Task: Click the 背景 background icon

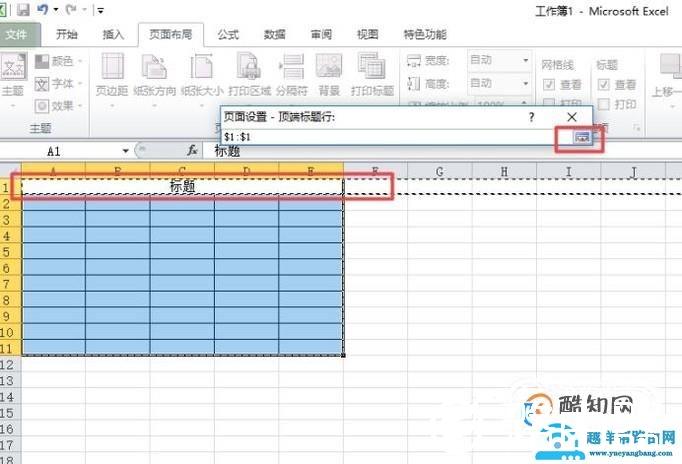Action: 329,67
